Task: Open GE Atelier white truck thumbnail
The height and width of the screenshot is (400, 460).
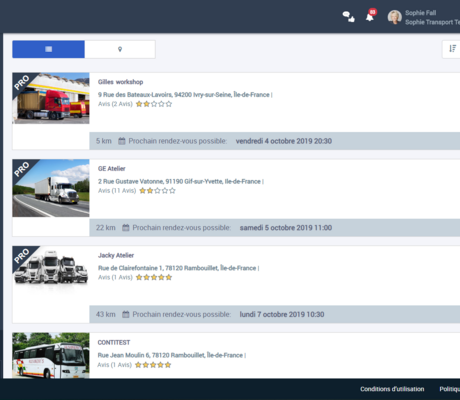Action: 51,188
